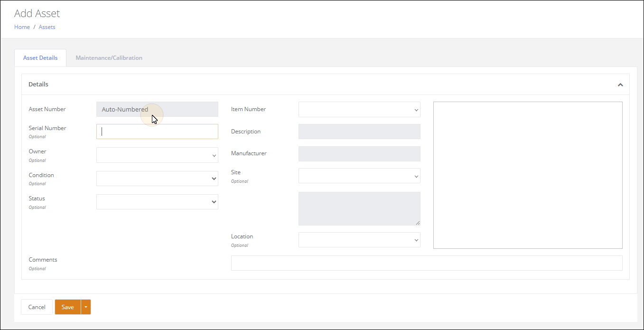Click the Add Asset page title

pos(37,13)
